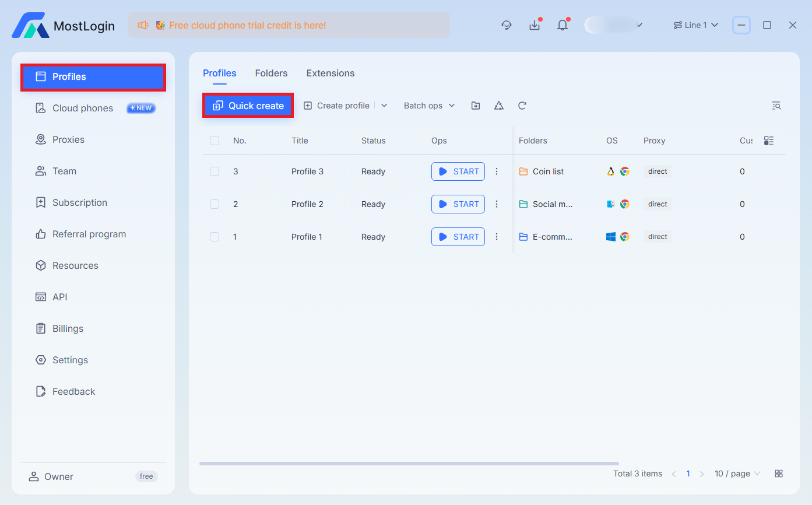
Task: Refresh the profiles list
Action: click(x=522, y=106)
